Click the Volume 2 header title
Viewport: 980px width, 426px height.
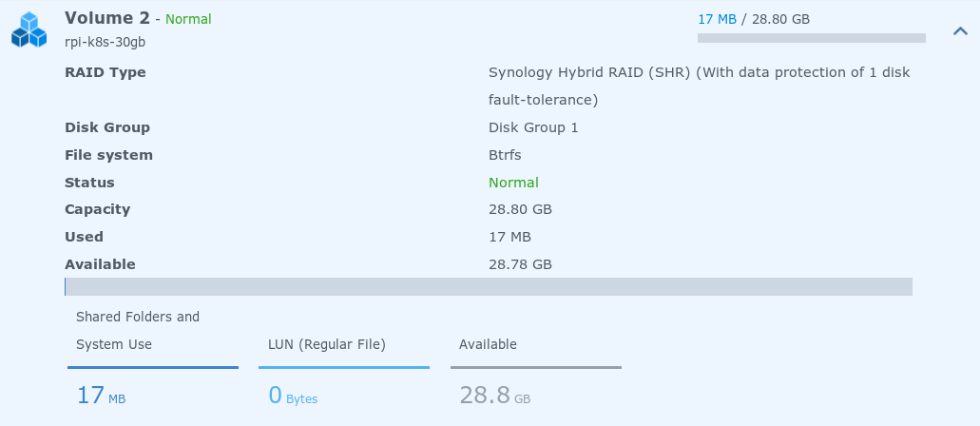click(106, 18)
